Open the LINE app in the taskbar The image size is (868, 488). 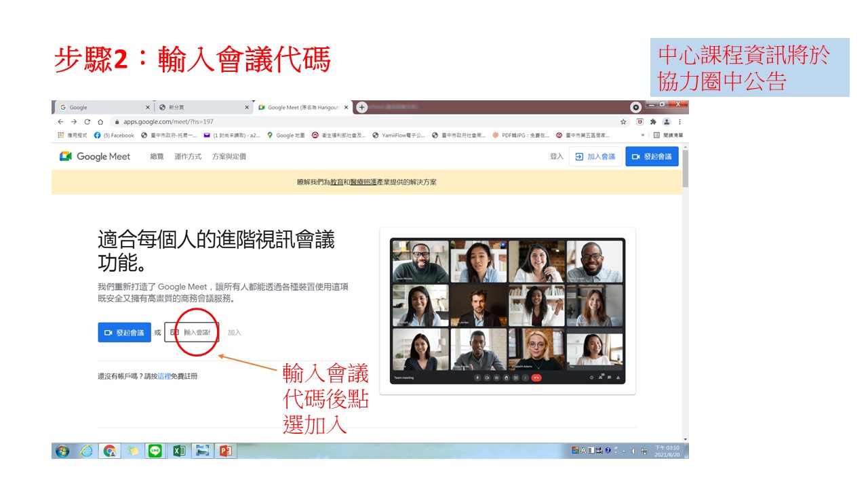click(x=155, y=451)
